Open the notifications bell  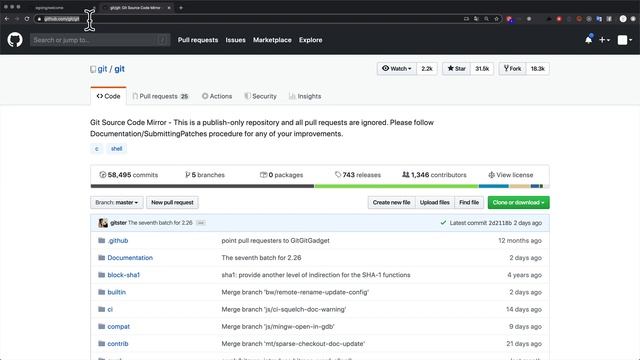(588, 40)
